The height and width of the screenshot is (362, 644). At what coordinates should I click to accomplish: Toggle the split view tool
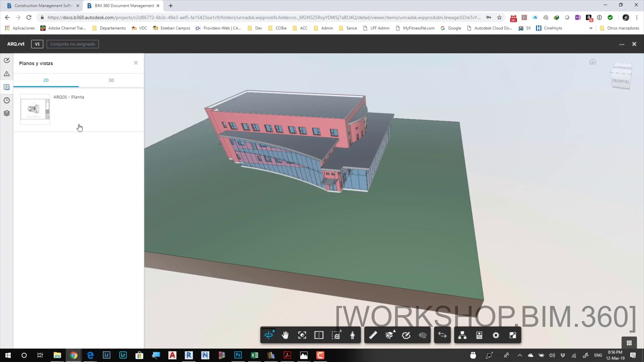(319, 335)
